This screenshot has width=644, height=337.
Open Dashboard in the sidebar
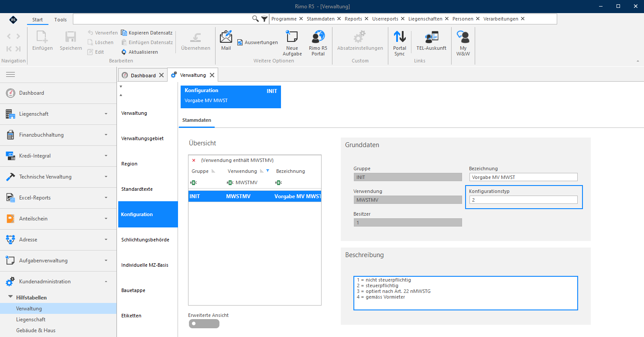[x=58, y=93]
